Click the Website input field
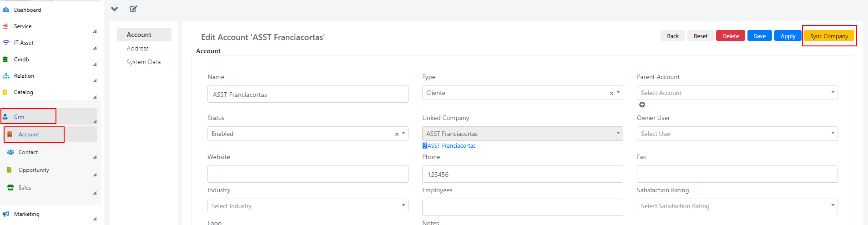Image resolution: width=868 pixels, height=225 pixels. pos(308,174)
